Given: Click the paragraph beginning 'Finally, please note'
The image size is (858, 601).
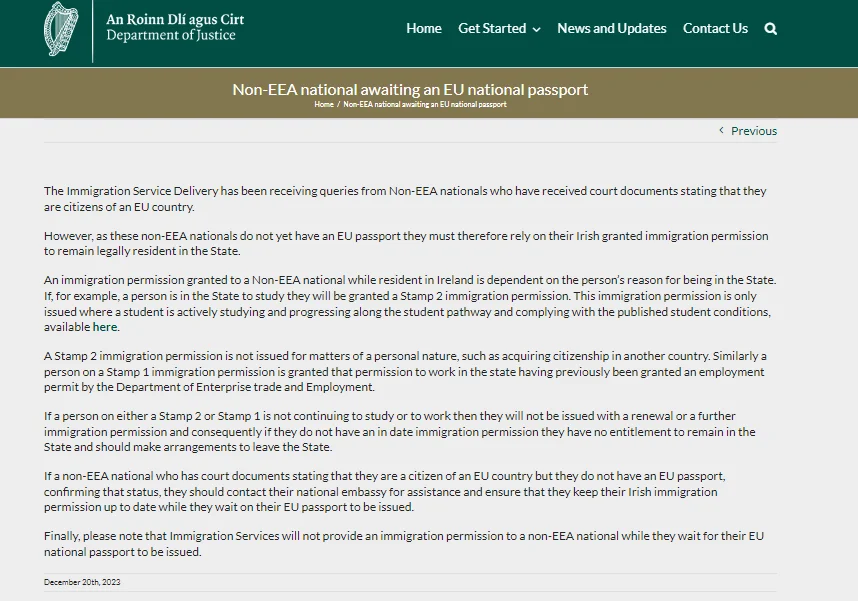Looking at the screenshot, I should pos(405,544).
